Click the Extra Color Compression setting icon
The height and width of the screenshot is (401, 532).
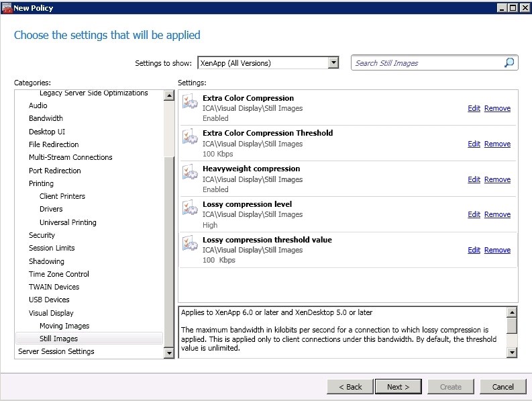190,101
